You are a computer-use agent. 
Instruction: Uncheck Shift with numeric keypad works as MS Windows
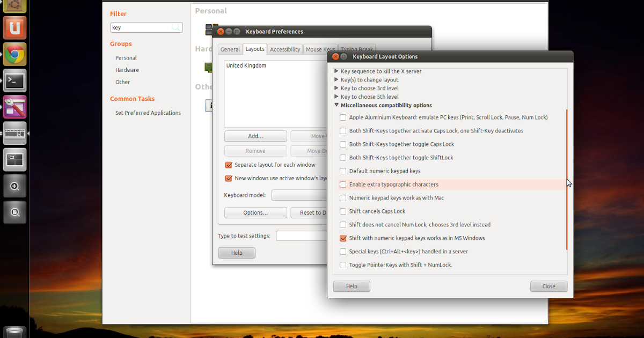point(343,238)
